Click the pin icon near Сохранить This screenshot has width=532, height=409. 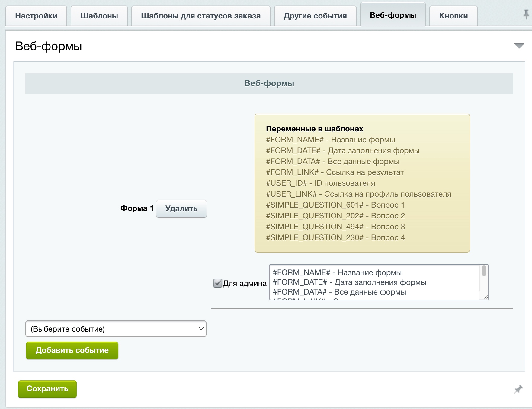518,389
